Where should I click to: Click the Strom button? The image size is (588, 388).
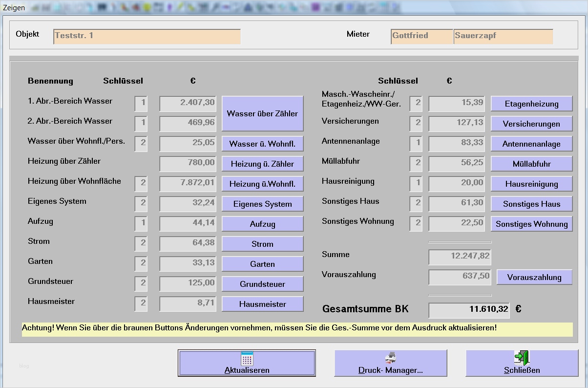[x=262, y=244]
